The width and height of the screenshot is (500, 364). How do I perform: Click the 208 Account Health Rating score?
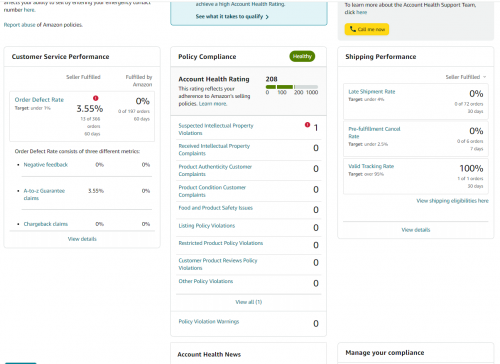click(271, 79)
